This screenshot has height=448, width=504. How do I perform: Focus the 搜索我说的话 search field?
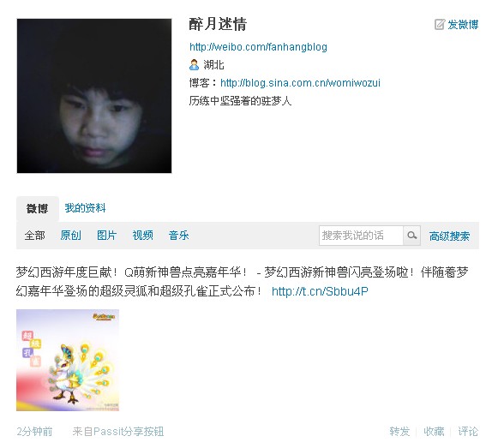(x=361, y=236)
